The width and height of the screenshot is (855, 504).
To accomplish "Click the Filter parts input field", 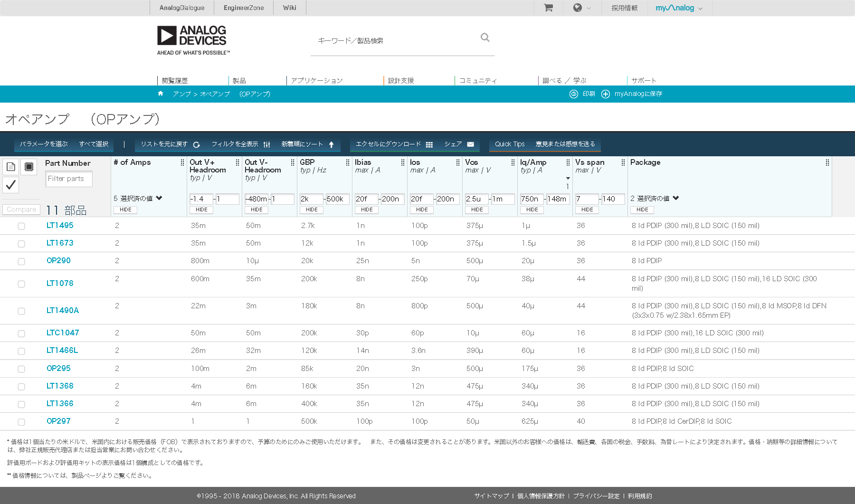I will pyautogui.click(x=69, y=179).
